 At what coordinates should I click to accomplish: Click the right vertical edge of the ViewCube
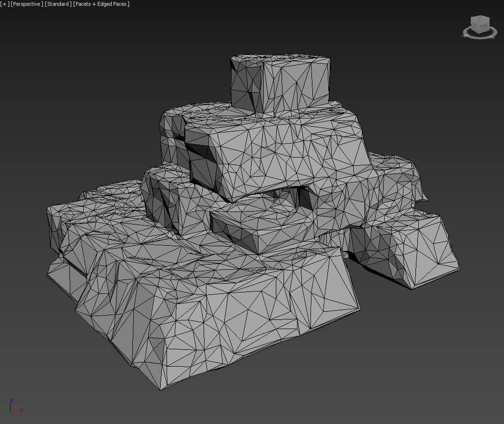[489, 23]
